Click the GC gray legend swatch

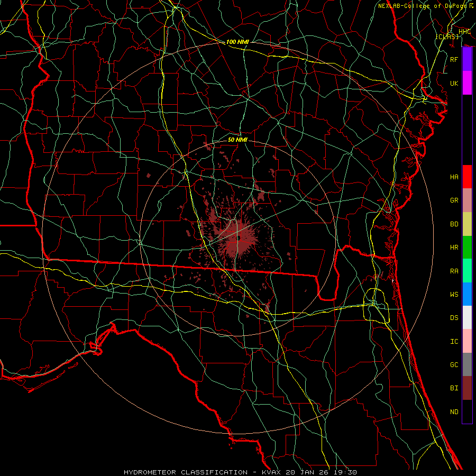coord(467,364)
